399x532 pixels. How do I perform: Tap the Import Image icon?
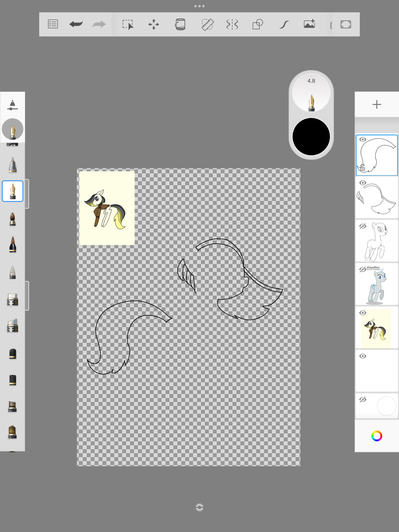click(x=310, y=24)
